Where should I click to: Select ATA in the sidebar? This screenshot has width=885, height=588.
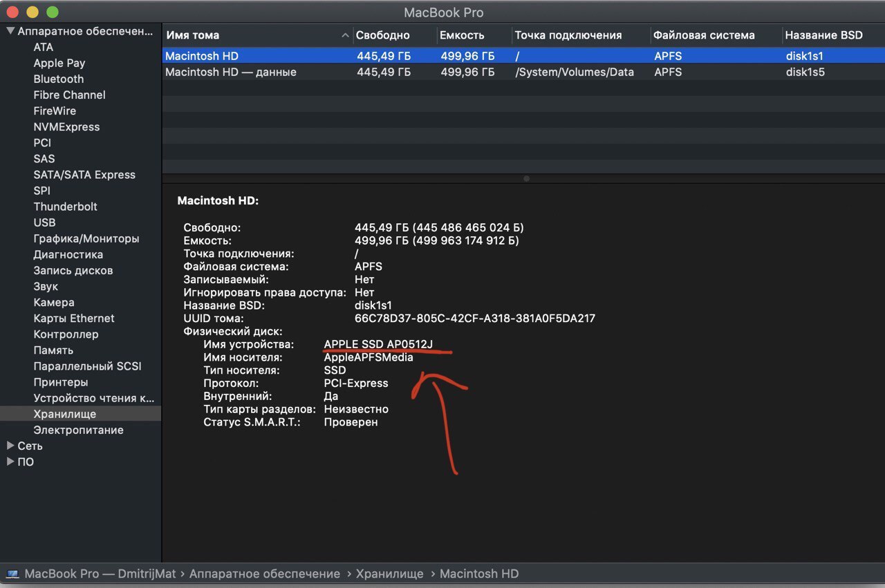(43, 47)
